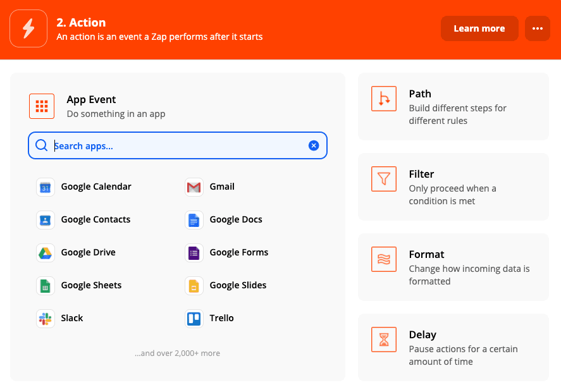Image resolution: width=561 pixels, height=392 pixels.
Task: Click the lightning bolt Action icon
Action: click(28, 28)
